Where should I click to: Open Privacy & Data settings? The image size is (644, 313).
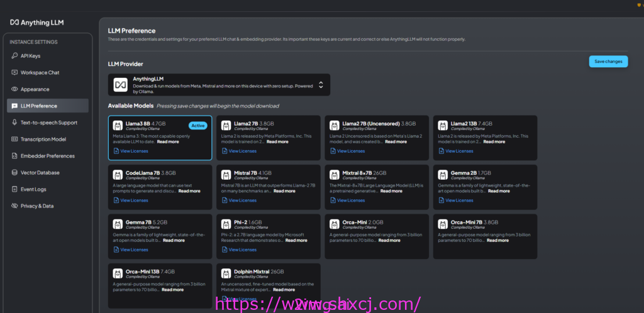pyautogui.click(x=48, y=206)
